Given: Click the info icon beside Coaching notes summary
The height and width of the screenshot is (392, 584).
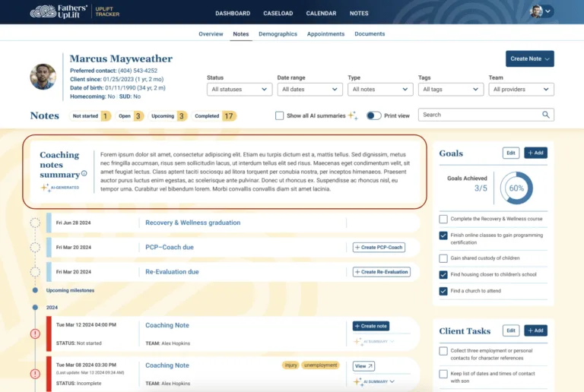Looking at the screenshot, I should [84, 173].
